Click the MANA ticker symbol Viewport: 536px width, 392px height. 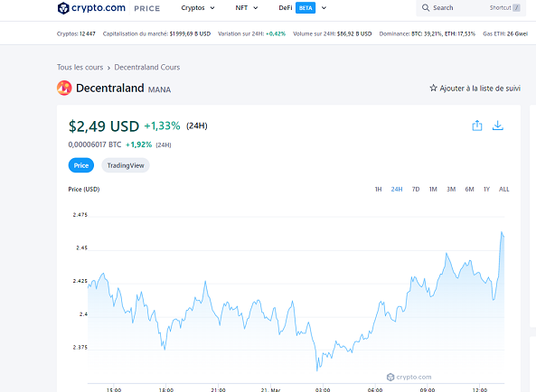point(159,89)
